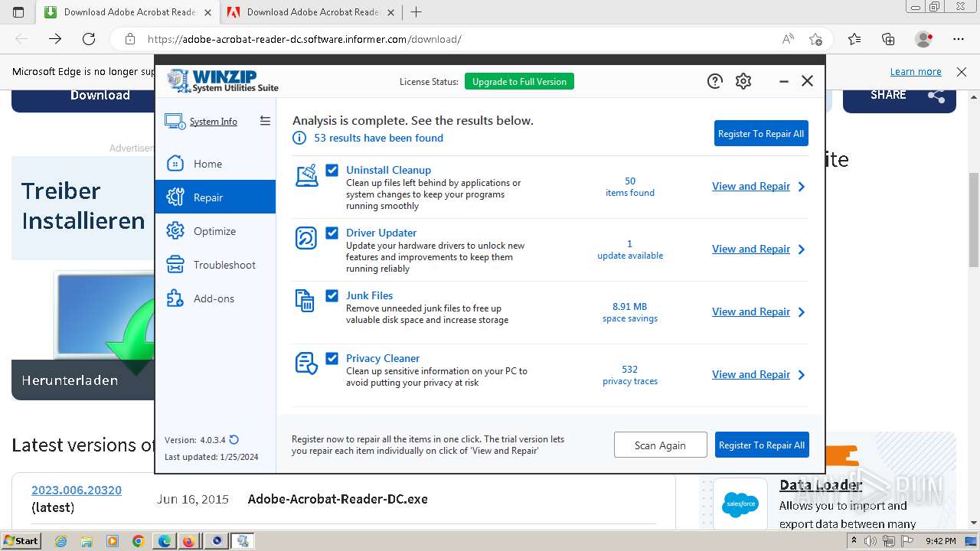Select Troubleshoot in WinZip sidebar
The height and width of the screenshot is (551, 980).
(215, 265)
